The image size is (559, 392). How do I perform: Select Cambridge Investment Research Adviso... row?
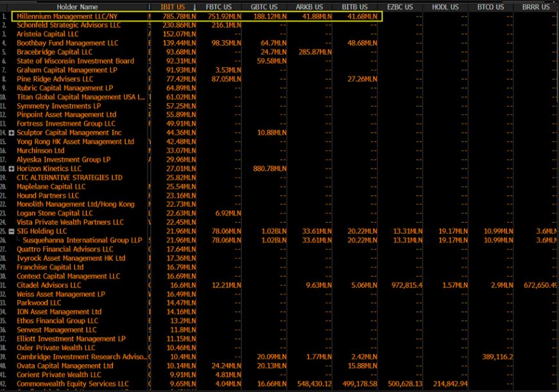click(82, 357)
